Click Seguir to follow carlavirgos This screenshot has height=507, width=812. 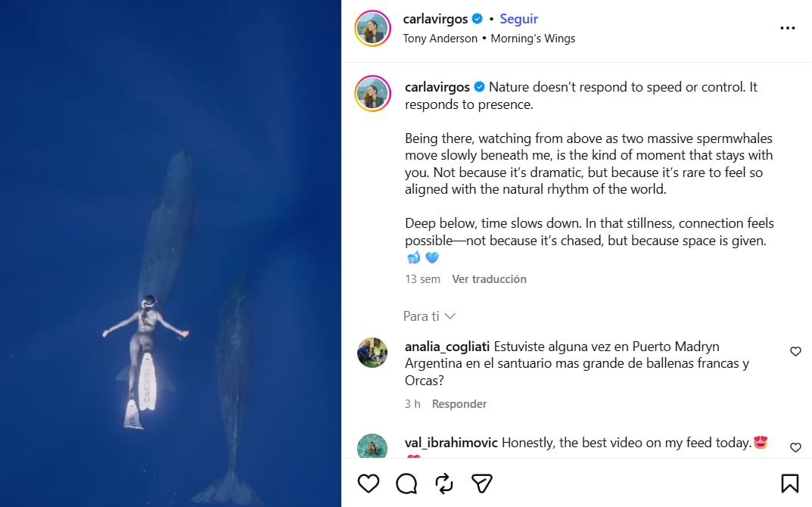pos(518,18)
